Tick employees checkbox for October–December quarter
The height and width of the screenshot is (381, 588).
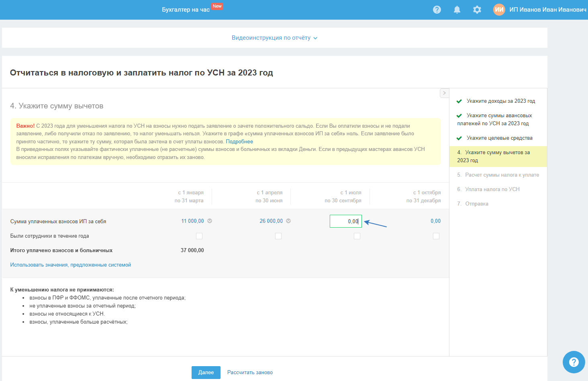tap(436, 236)
